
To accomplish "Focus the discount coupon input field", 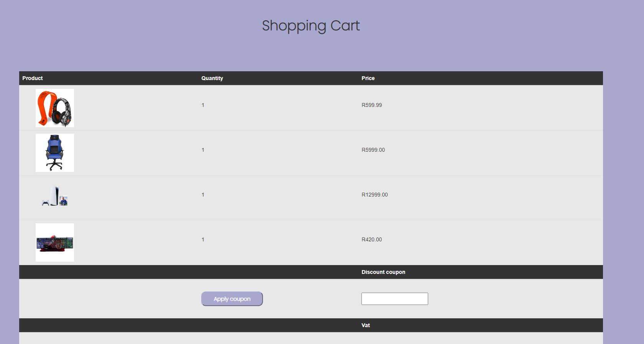I will click(x=395, y=299).
